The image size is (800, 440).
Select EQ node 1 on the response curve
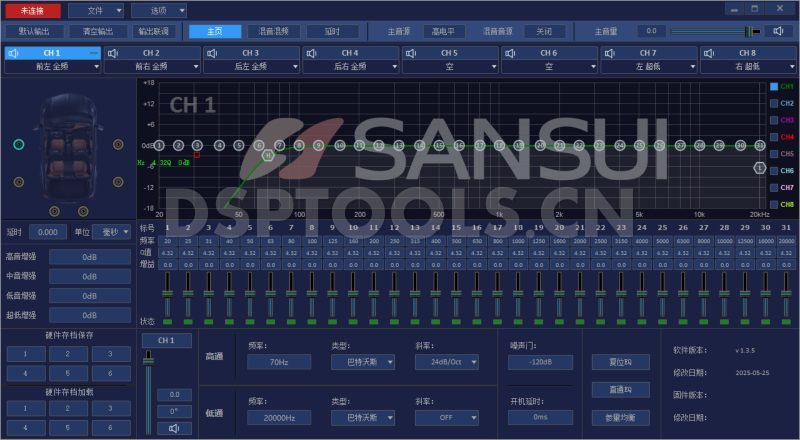pyautogui.click(x=159, y=145)
